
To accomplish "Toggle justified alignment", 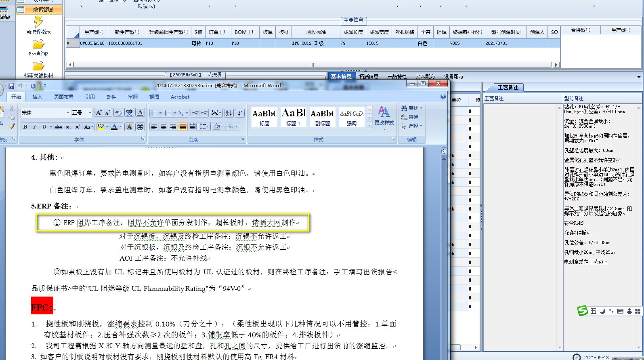I will click(183, 126).
